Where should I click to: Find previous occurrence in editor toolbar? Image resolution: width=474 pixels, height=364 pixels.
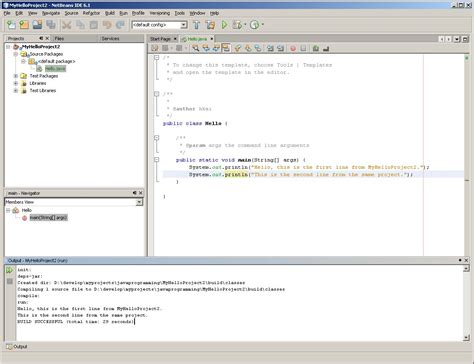pos(206,48)
